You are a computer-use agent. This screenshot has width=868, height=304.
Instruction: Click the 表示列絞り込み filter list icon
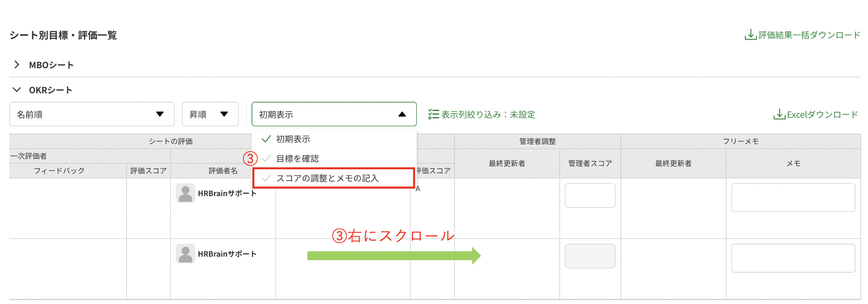[x=433, y=115]
